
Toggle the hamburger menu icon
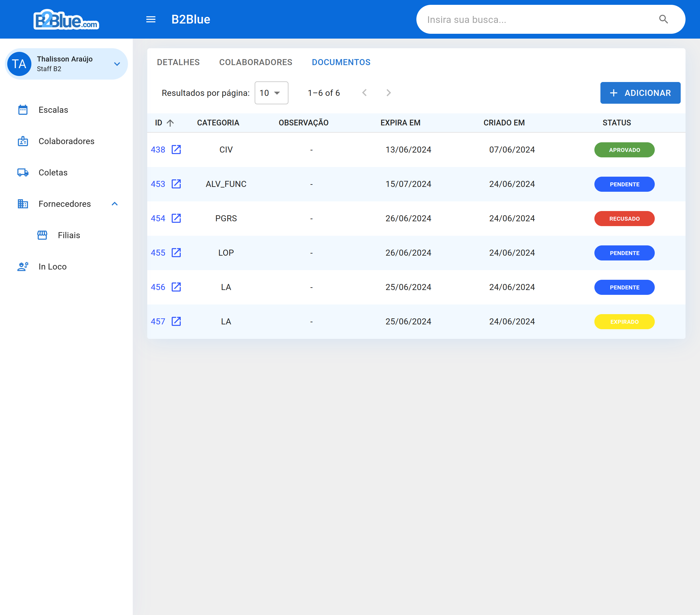(x=151, y=20)
